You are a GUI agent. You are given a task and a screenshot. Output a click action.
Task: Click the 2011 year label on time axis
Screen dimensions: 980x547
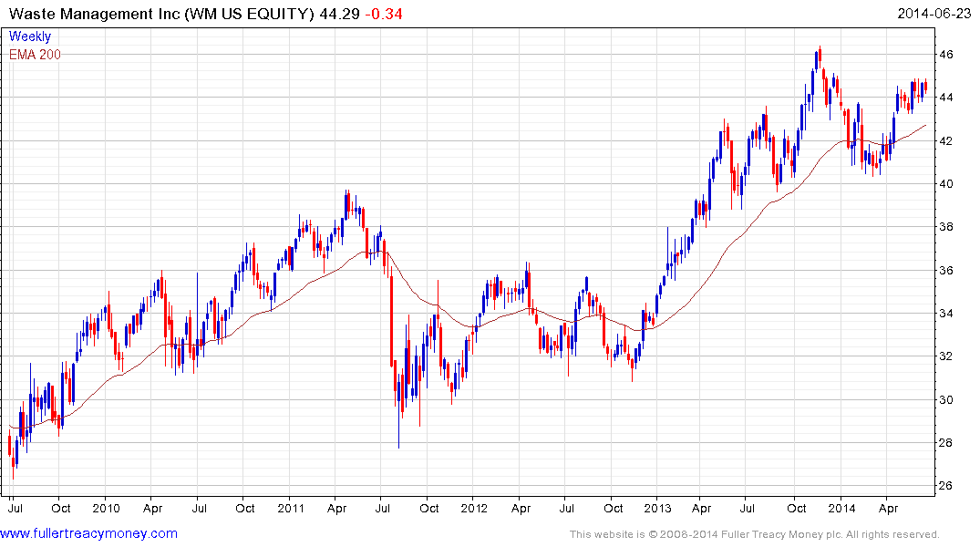pos(291,508)
